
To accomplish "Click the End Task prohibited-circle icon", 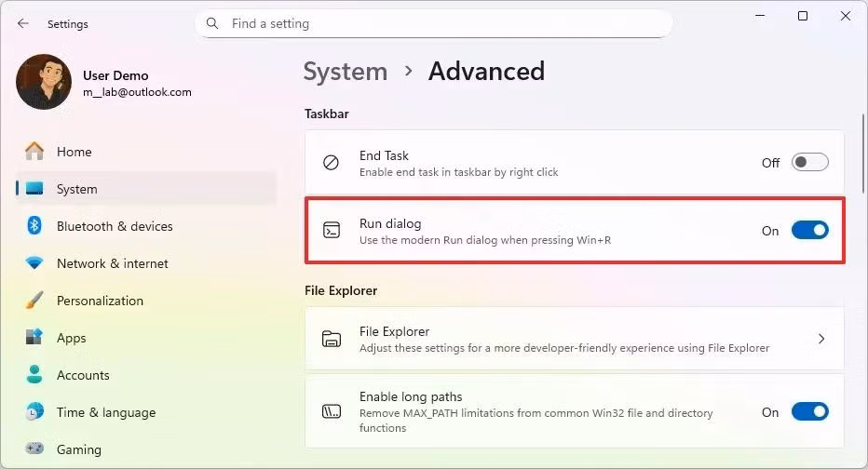I will [331, 163].
